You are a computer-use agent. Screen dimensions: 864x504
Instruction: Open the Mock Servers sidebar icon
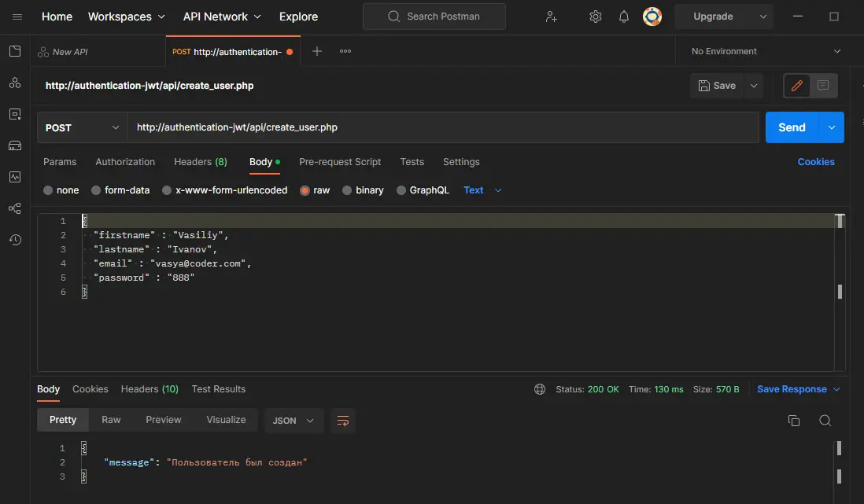point(15,145)
